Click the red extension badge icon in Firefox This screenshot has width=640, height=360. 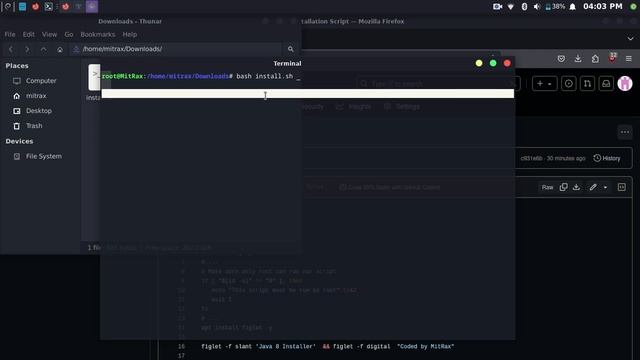[x=612, y=58]
